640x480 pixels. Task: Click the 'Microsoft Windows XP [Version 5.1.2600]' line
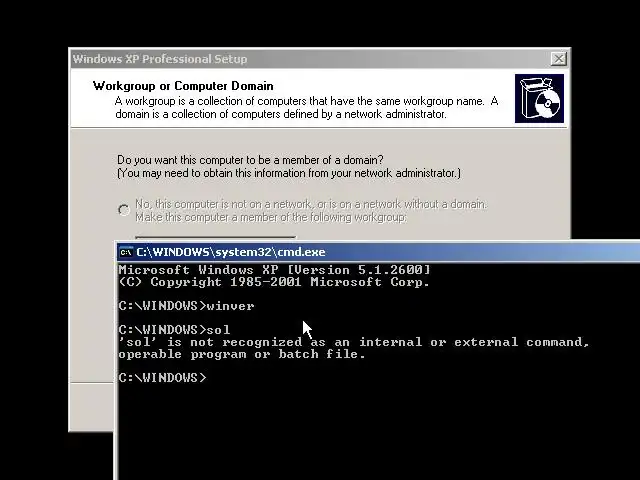pyautogui.click(x=274, y=270)
